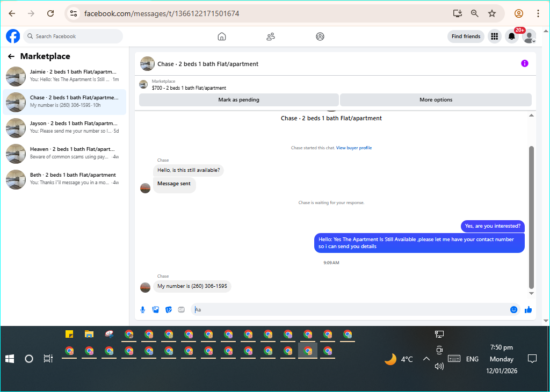The image size is (550, 392).
Task: Open the Friends icon in top navigation
Action: [x=271, y=37]
